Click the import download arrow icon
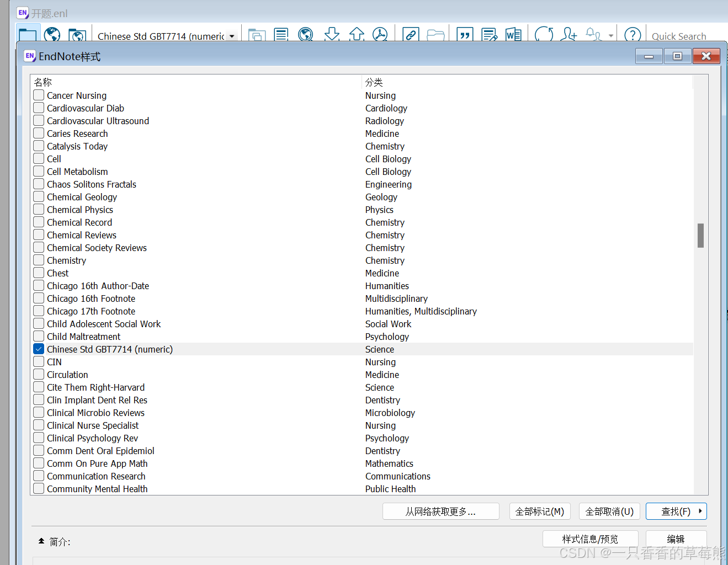 (332, 35)
